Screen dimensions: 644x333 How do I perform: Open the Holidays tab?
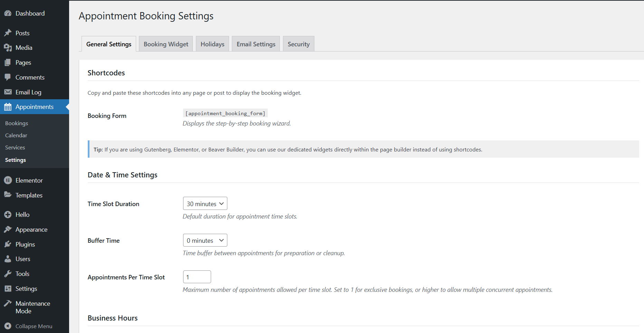[212, 44]
